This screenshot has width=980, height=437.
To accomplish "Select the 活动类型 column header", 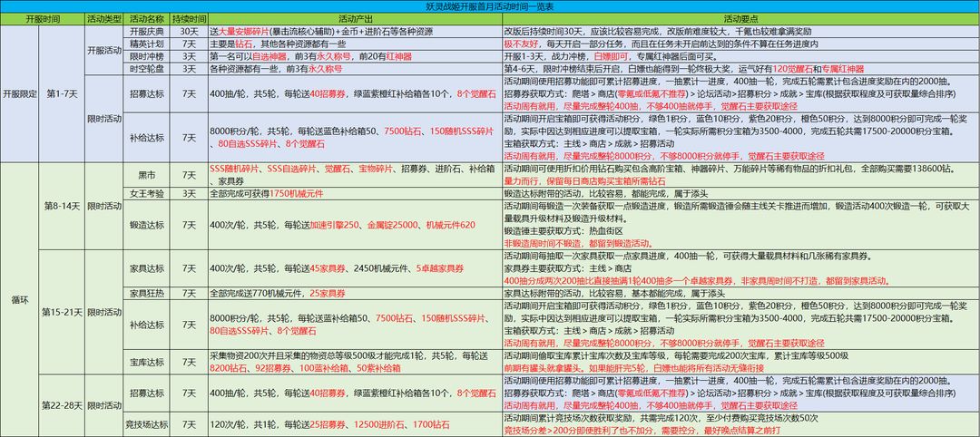I will (x=103, y=19).
